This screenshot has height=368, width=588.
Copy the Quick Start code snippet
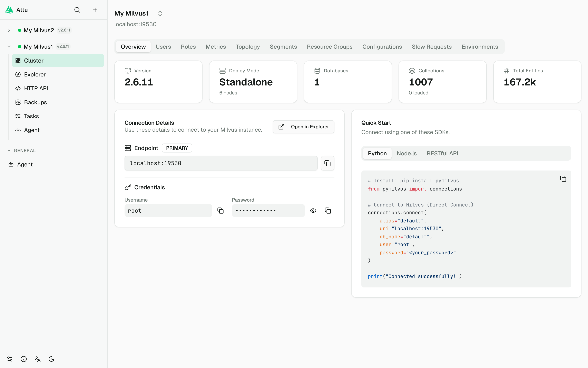[563, 179]
